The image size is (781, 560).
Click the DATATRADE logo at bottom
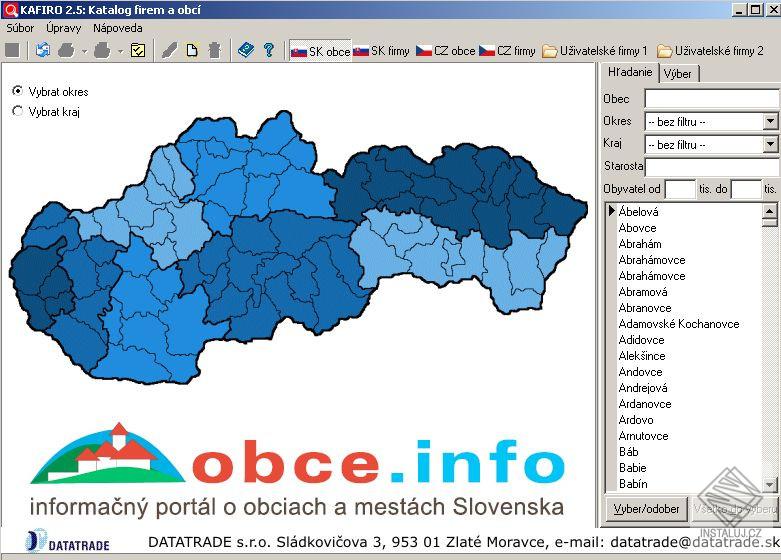pyautogui.click(x=68, y=542)
